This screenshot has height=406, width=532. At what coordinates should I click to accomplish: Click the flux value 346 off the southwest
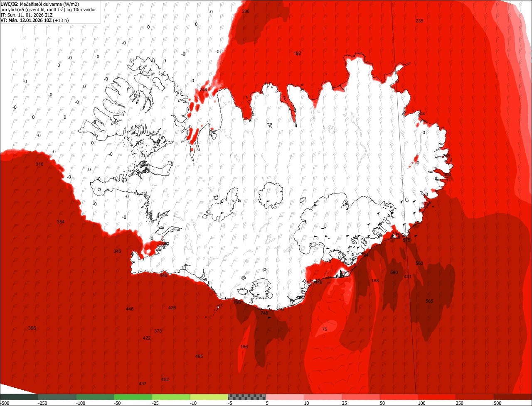click(x=117, y=251)
